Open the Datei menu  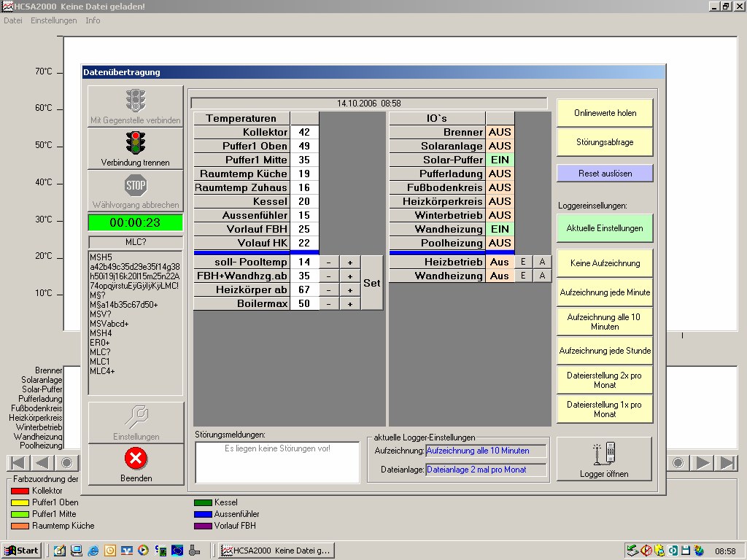pos(13,20)
